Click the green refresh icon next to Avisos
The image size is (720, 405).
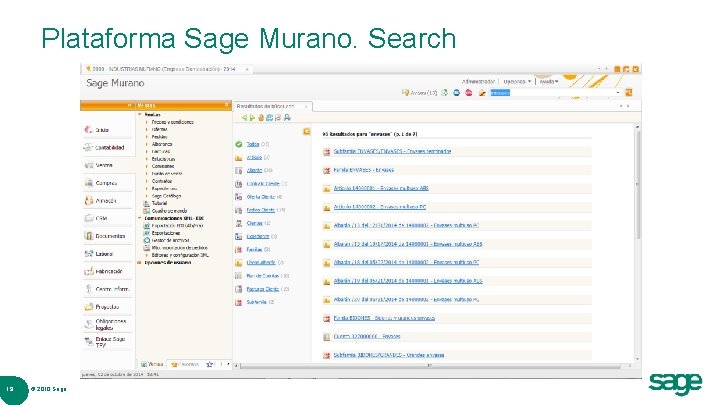pyautogui.click(x=444, y=93)
